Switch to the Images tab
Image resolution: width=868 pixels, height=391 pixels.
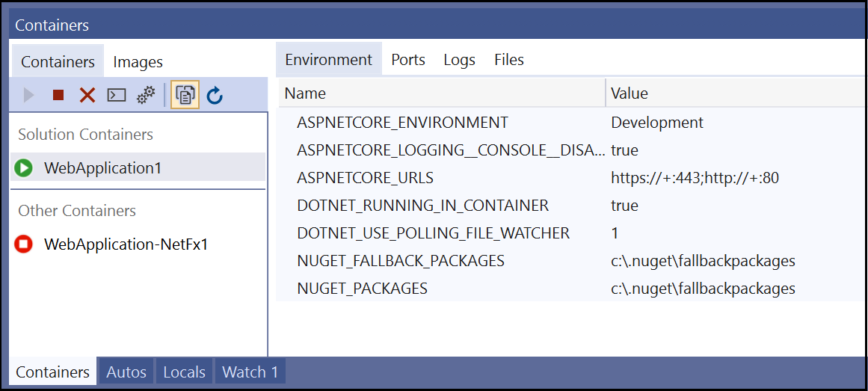click(x=138, y=62)
